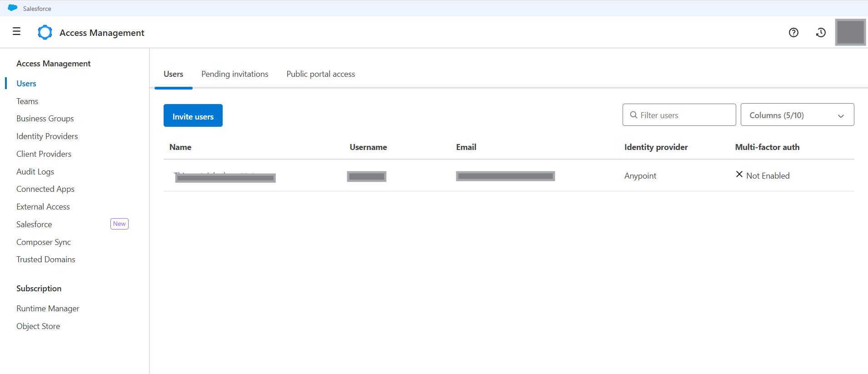The image size is (868, 374).
Task: Open Connected Apps in the sidebar
Action: [x=45, y=189]
